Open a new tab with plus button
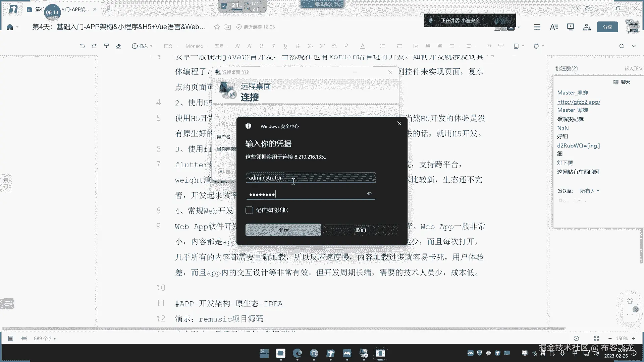 click(108, 9)
